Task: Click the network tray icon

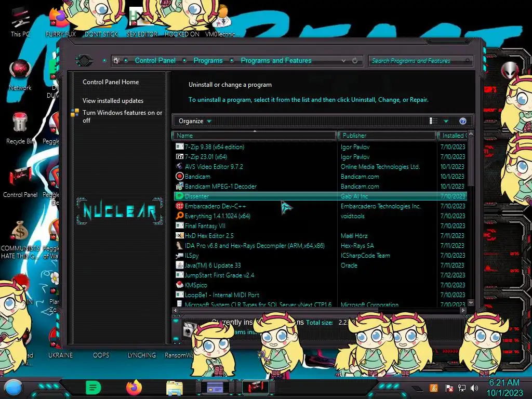Action: (462, 388)
